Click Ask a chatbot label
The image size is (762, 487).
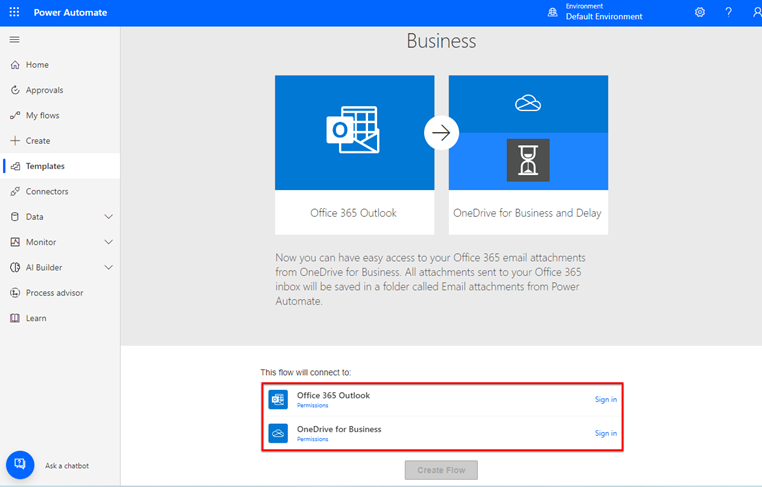tap(67, 466)
